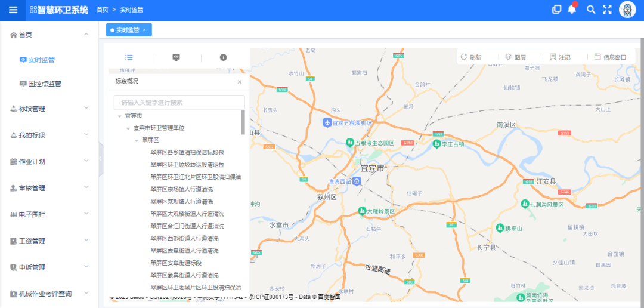This screenshot has width=644, height=308.
Task: Switch to the 实时监管 tab
Action: 127,30
